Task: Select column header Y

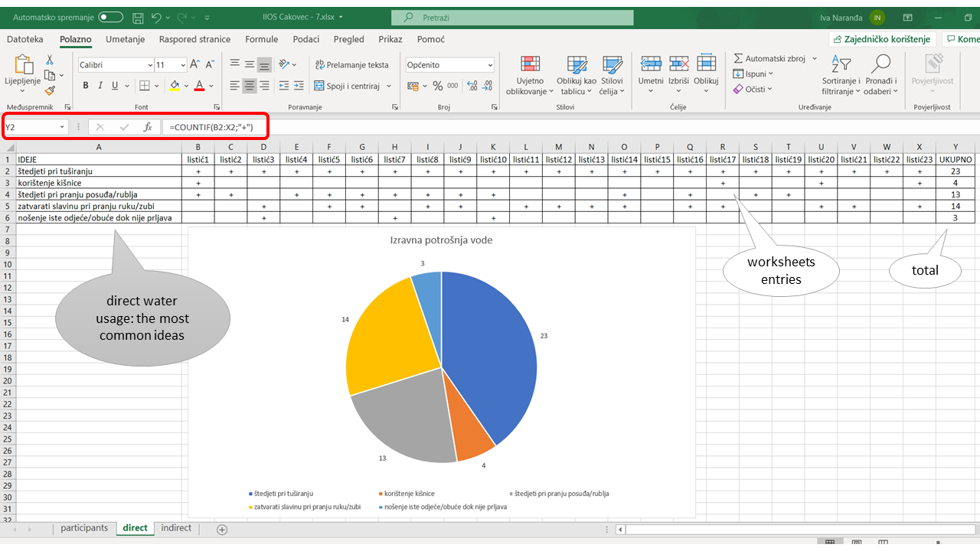Action: [955, 146]
